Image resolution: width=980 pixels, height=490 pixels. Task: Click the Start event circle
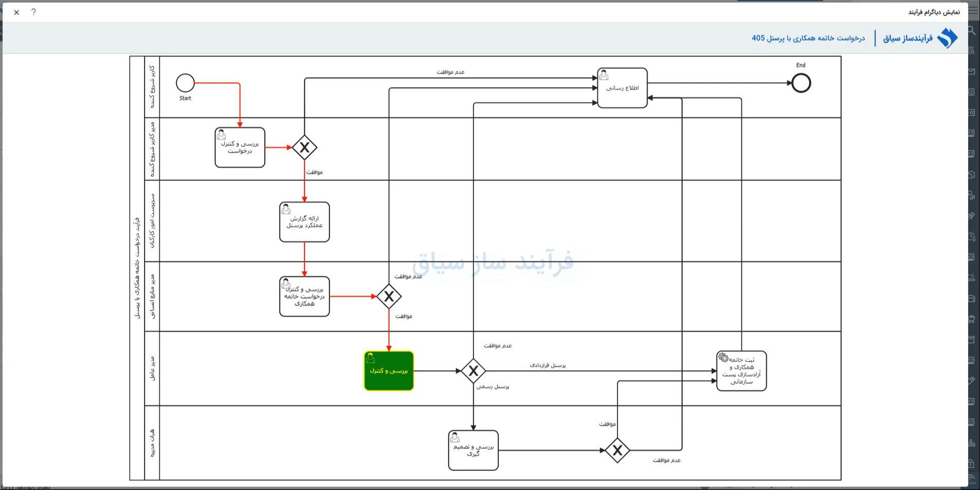click(x=185, y=83)
